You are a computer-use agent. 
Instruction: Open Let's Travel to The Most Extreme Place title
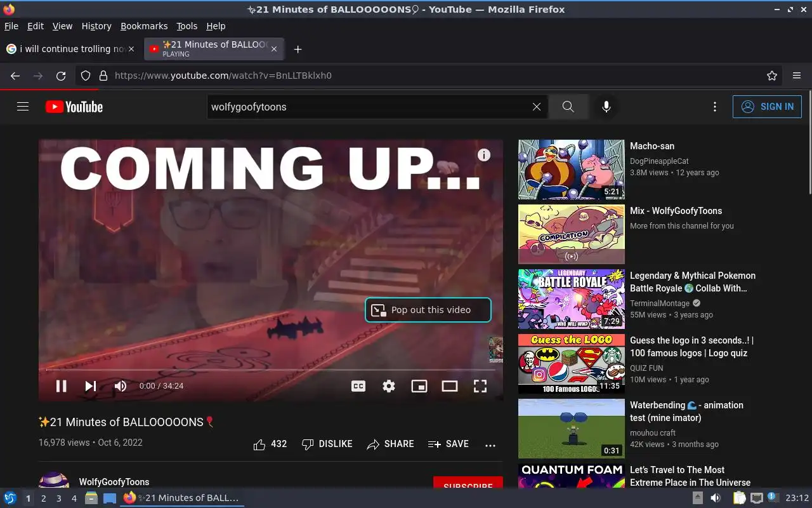[690, 476]
